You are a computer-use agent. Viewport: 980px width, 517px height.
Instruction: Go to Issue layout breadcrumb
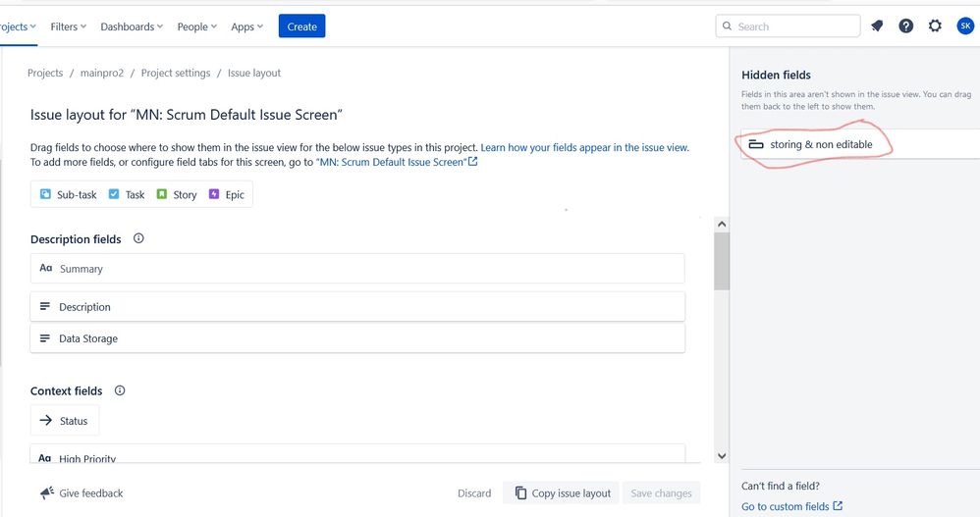click(254, 73)
